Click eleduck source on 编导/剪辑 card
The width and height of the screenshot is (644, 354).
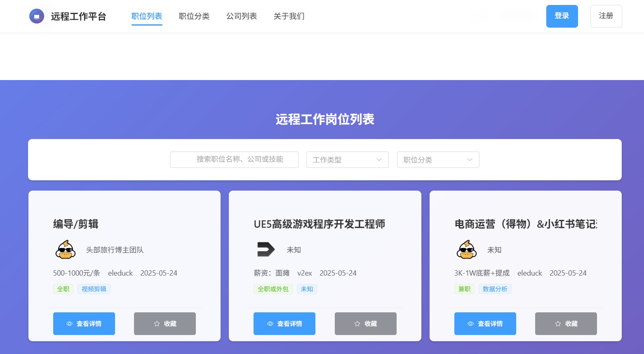pos(120,273)
